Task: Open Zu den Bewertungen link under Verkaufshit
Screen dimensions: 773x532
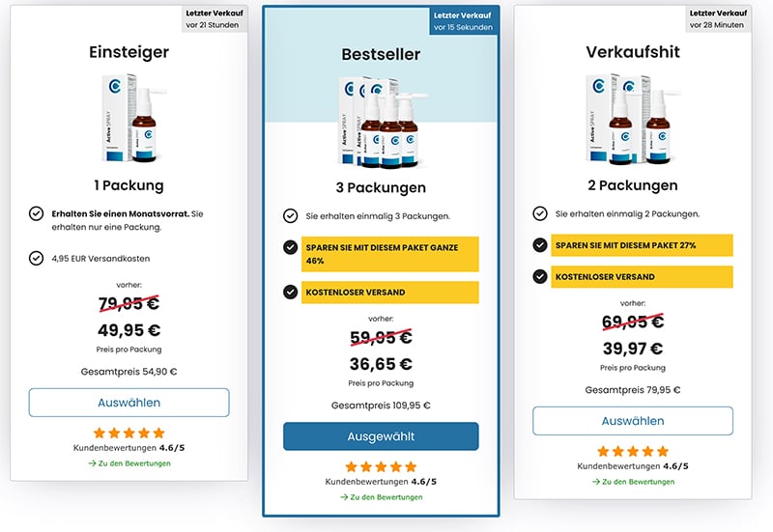Action: pos(633,481)
